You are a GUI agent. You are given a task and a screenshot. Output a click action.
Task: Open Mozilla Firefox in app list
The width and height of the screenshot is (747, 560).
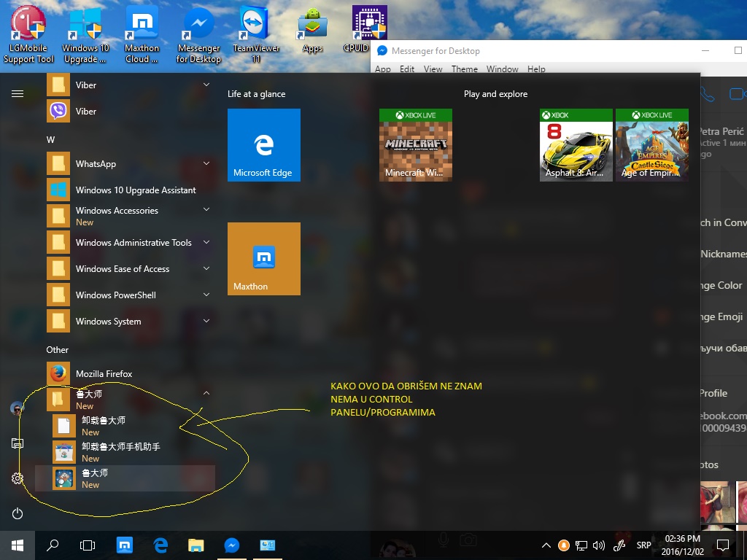coord(125,374)
